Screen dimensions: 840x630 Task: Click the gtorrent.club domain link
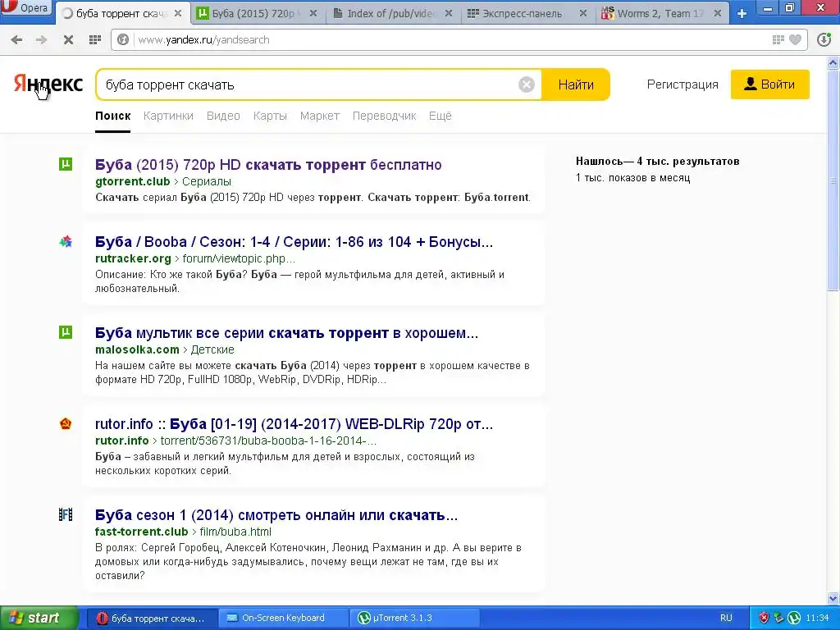click(132, 181)
